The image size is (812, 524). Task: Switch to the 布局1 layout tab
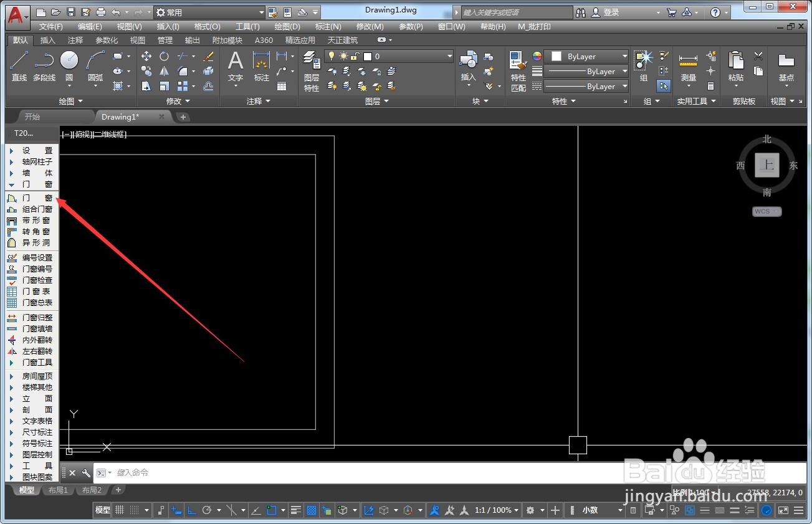pos(58,490)
